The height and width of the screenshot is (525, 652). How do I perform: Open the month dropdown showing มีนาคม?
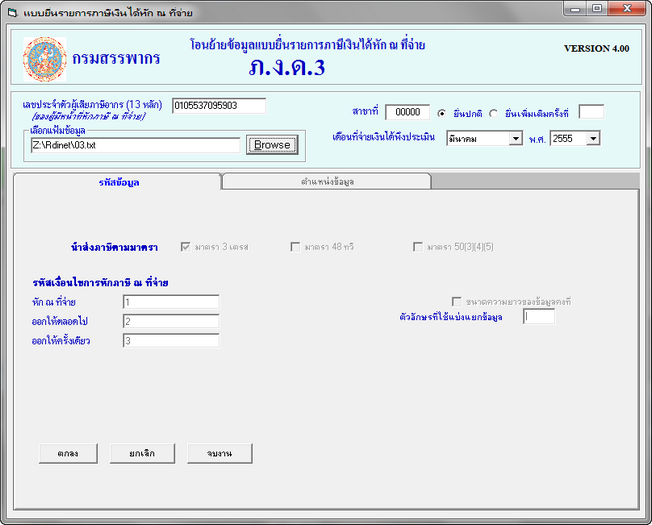point(515,138)
